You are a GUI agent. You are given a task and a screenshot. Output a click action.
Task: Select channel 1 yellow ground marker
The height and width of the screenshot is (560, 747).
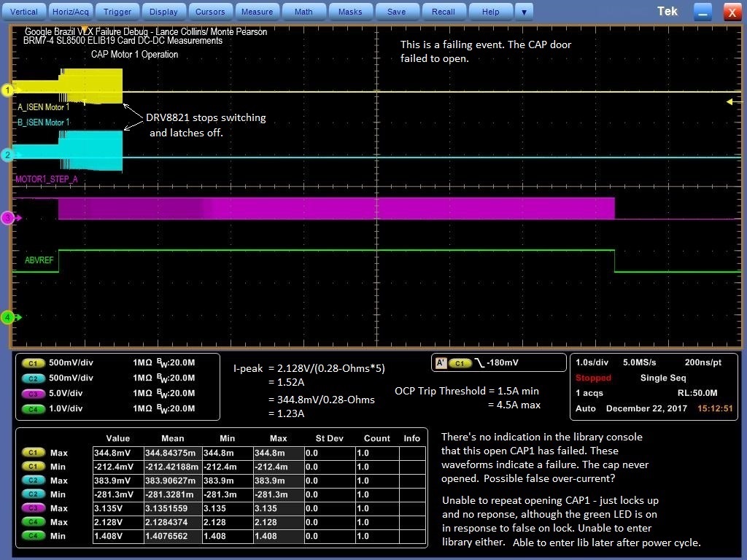point(8,90)
